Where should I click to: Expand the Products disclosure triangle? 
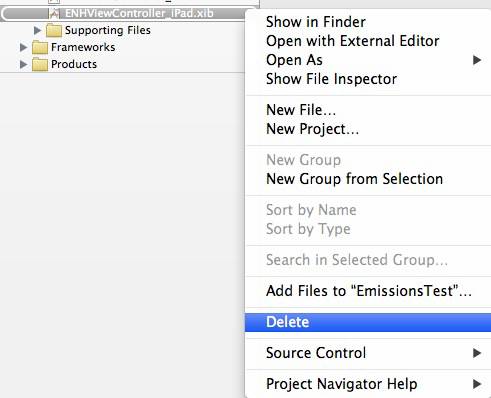pyautogui.click(x=23, y=64)
